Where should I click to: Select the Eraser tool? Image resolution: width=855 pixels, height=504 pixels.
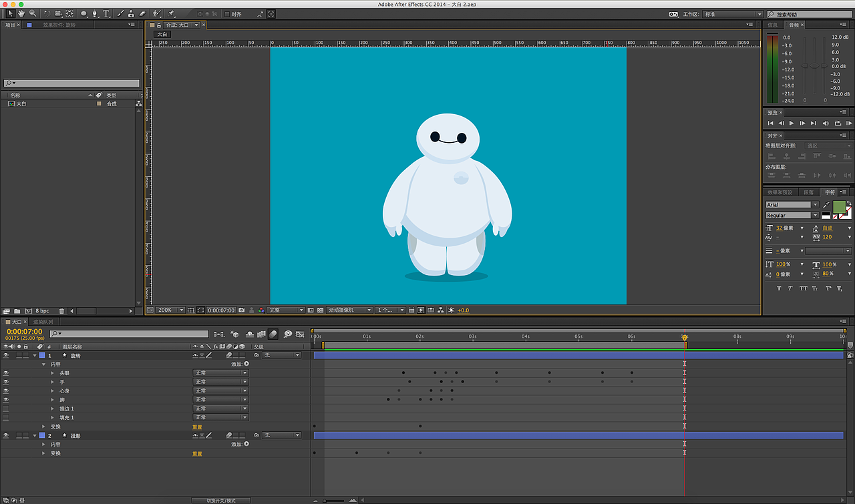(x=142, y=13)
